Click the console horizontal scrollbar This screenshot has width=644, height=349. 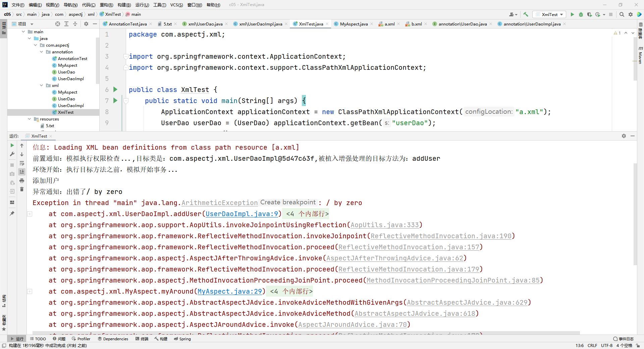(x=306, y=333)
